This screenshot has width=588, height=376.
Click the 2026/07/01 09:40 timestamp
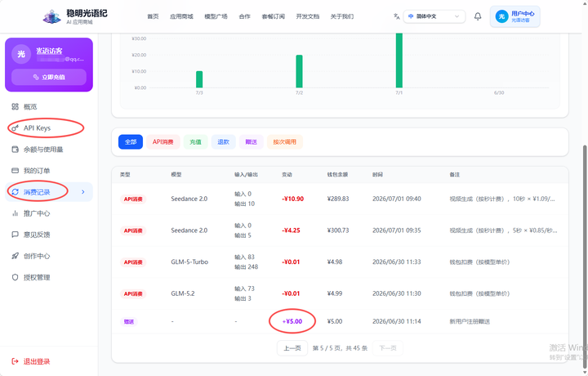397,199
